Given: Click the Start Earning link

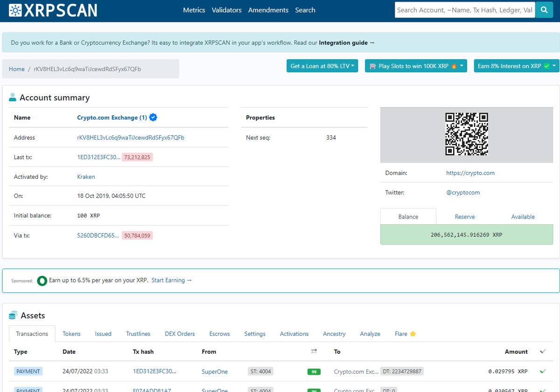Looking at the screenshot, I should (172, 280).
